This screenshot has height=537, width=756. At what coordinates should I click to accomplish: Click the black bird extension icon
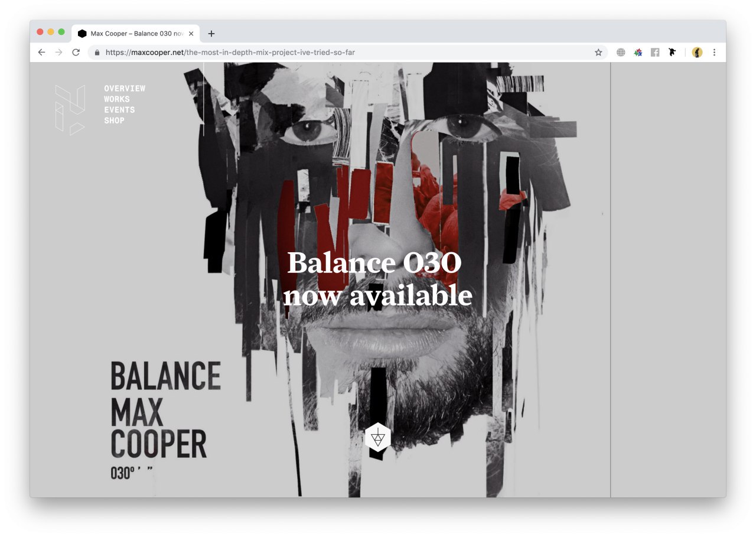[672, 53]
